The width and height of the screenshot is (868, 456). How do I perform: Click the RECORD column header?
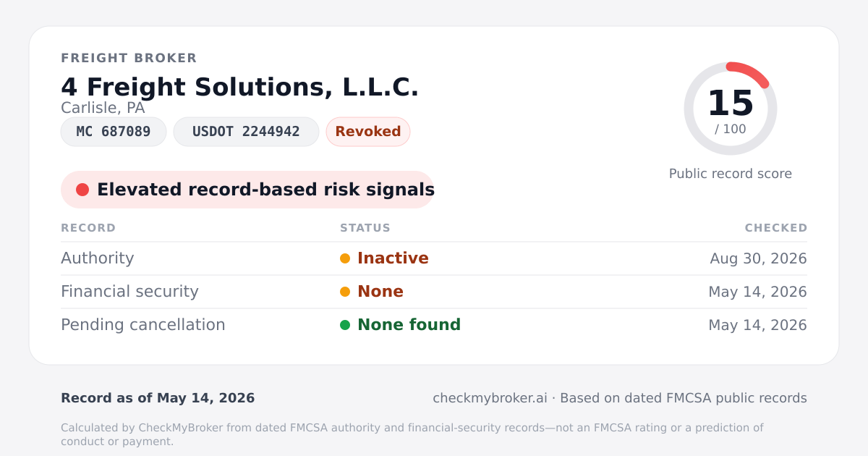pyautogui.click(x=88, y=228)
